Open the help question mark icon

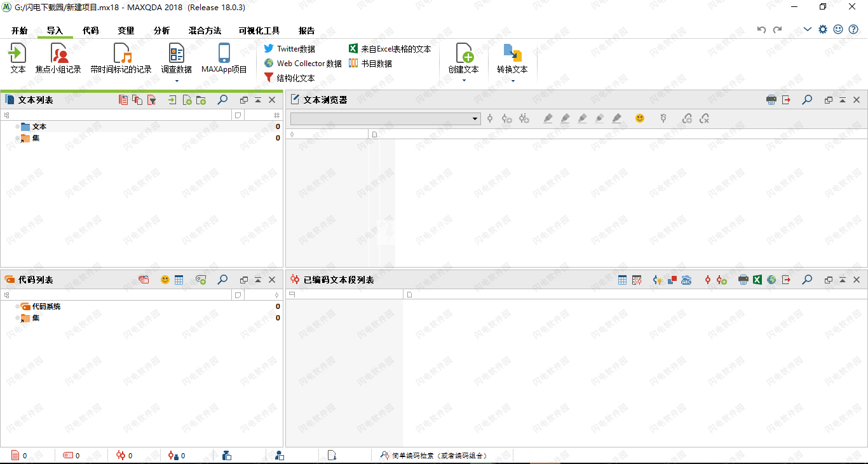853,29
